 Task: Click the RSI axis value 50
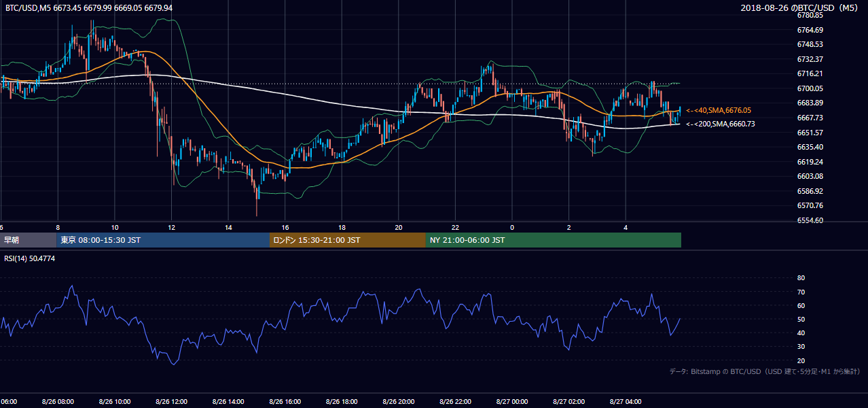(801, 319)
